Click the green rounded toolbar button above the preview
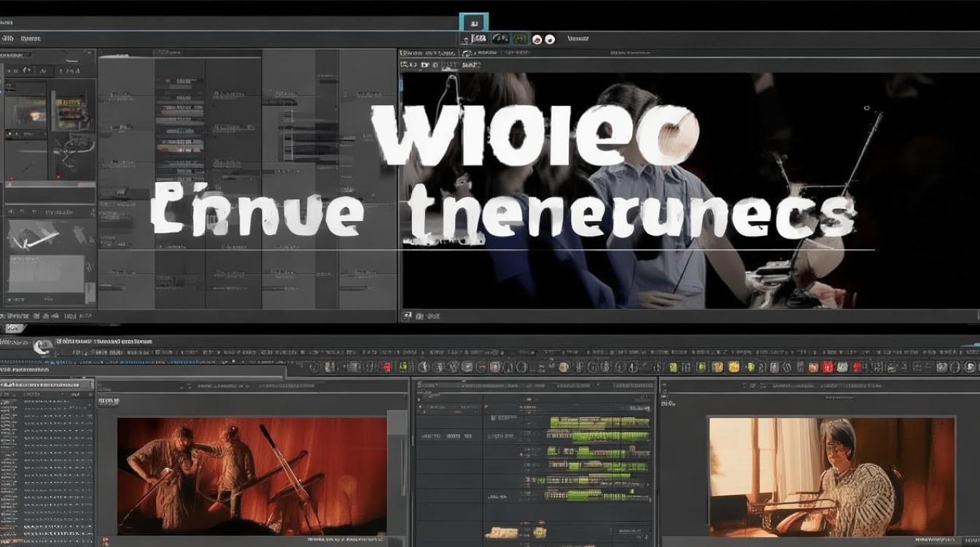Screen dimensions: 980x547 point(520,39)
